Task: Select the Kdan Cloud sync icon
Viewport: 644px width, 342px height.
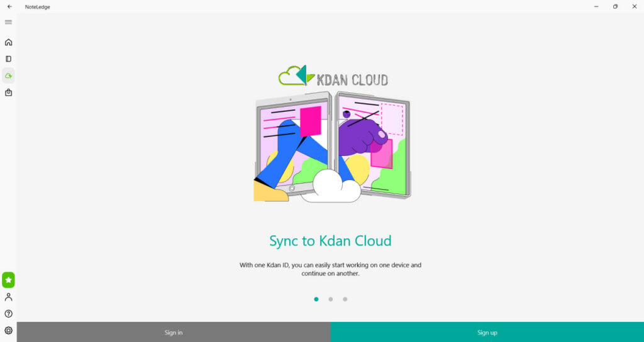Action: coord(8,75)
